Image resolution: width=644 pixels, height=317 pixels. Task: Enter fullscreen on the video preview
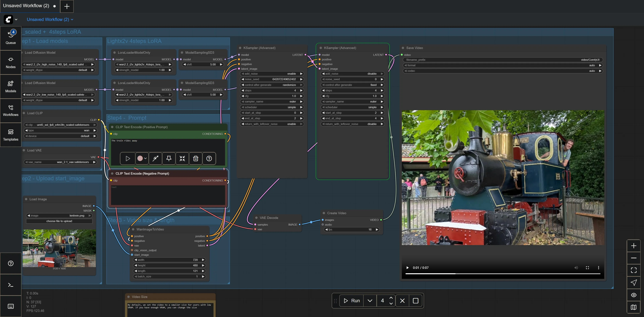(x=587, y=268)
